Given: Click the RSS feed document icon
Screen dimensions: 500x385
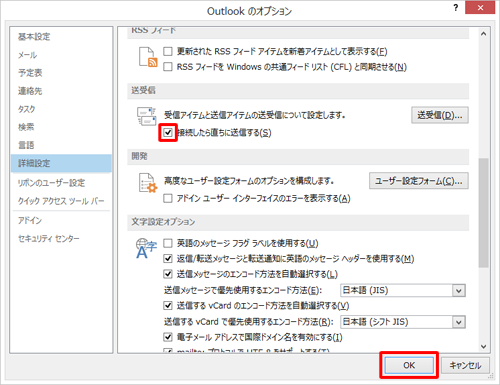Looking at the screenshot, I should 148,57.
